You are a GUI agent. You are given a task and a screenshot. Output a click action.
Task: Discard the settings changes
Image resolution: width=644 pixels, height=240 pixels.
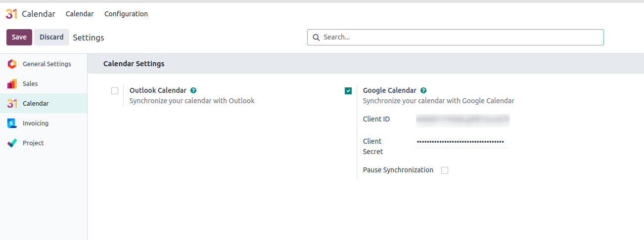tap(51, 38)
